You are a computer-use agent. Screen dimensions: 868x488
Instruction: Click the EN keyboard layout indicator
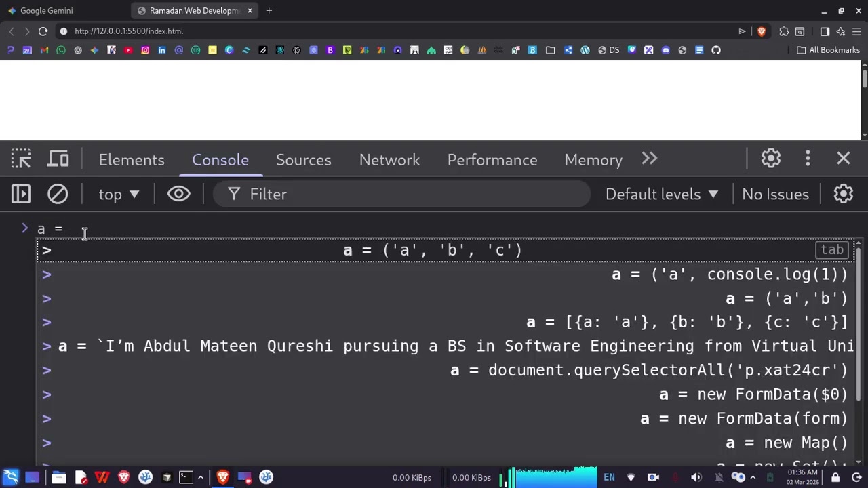pos(609,477)
